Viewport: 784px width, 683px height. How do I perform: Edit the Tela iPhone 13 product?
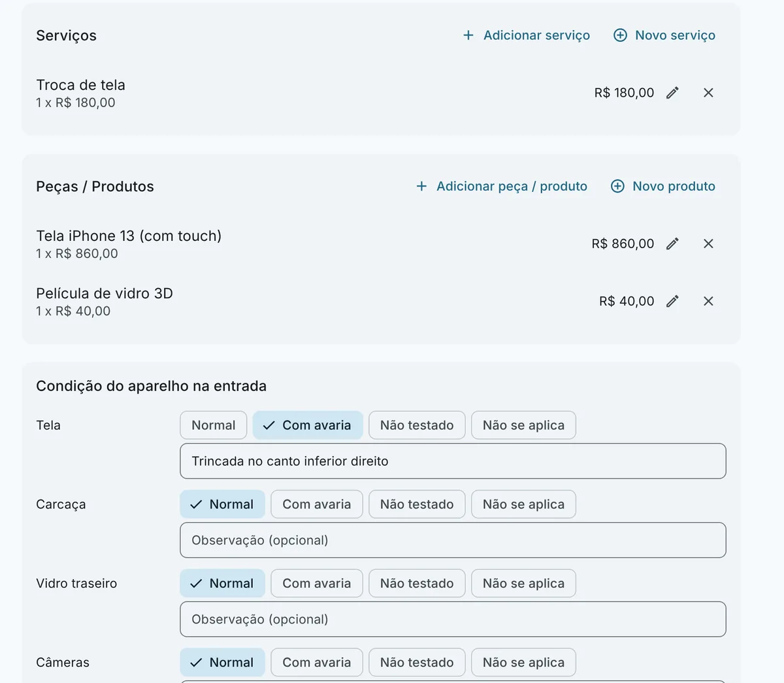click(672, 244)
